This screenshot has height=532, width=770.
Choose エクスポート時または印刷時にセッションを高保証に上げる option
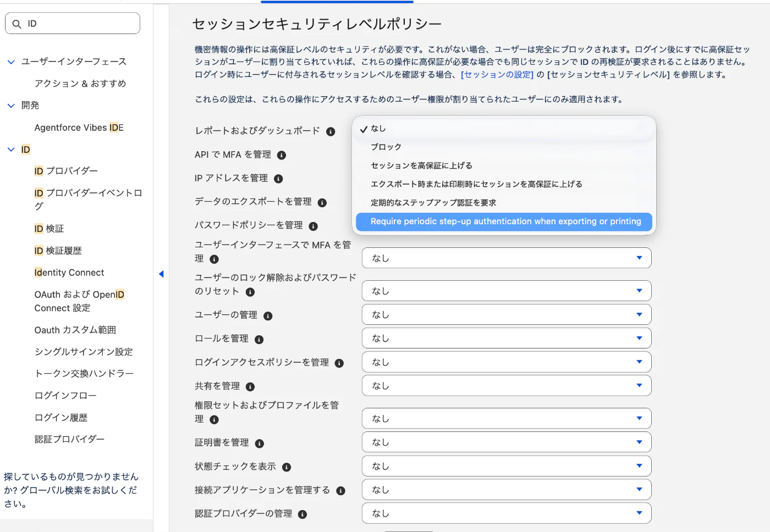pos(504,184)
